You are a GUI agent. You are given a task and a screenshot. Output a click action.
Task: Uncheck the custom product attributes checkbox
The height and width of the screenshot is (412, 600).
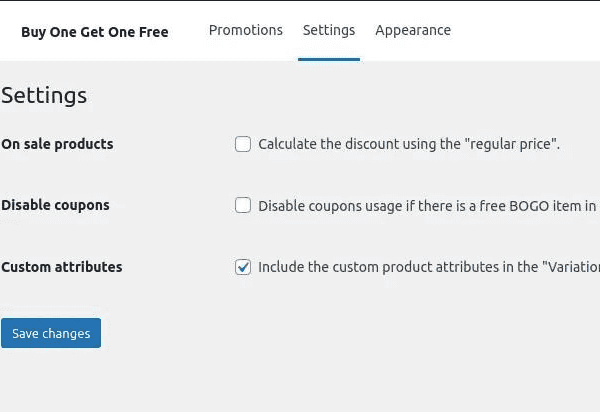pos(243,267)
